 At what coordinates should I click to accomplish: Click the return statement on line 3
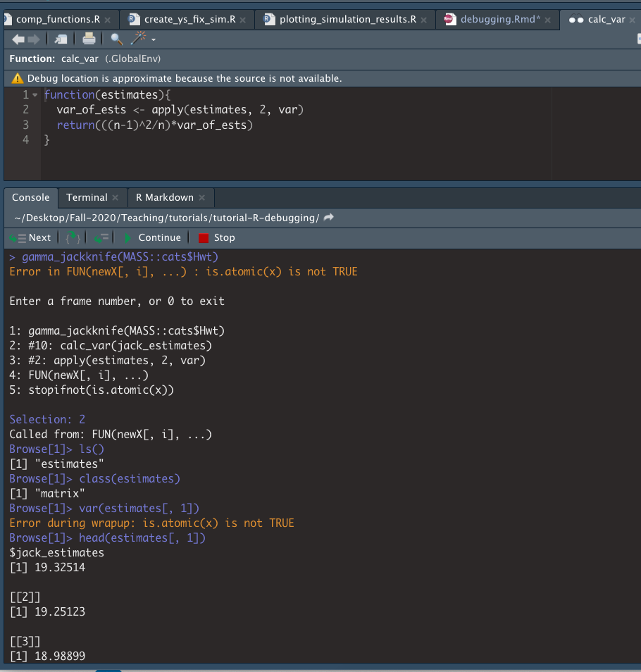click(155, 125)
